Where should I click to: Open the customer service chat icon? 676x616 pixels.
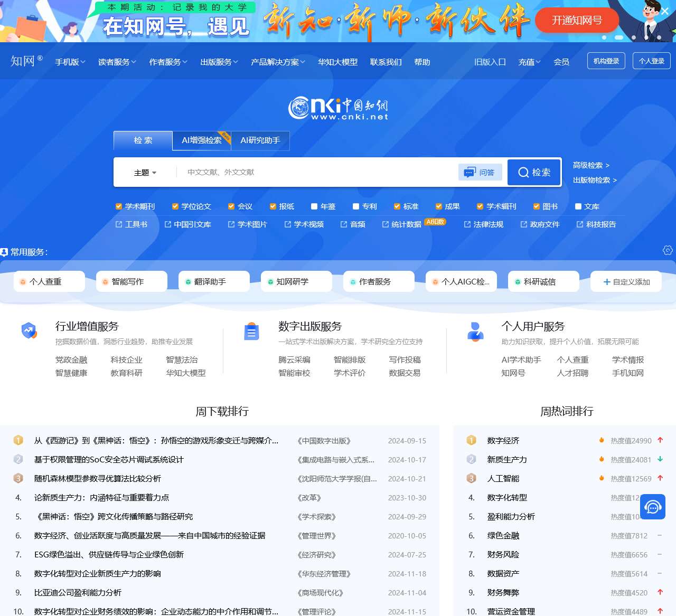coord(653,507)
